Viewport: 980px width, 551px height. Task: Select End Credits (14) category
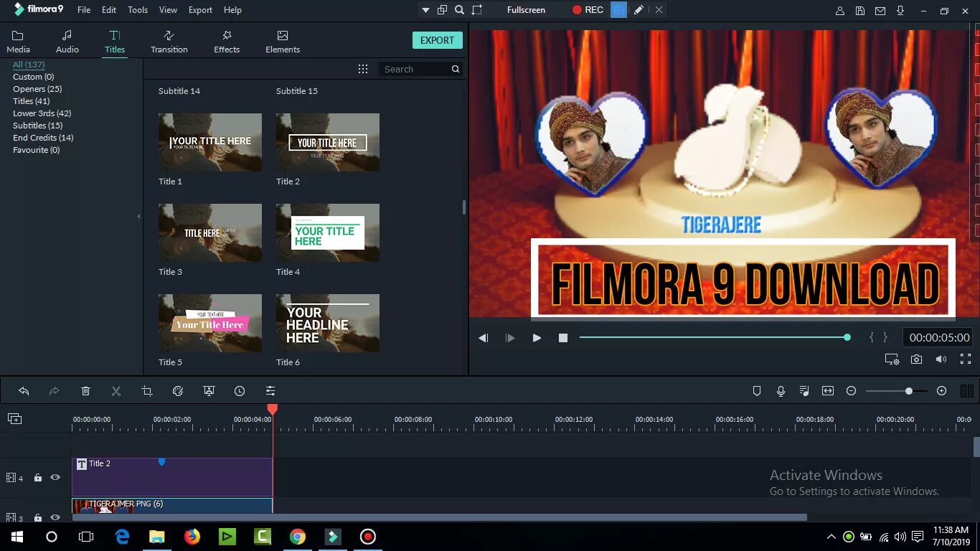pyautogui.click(x=43, y=138)
